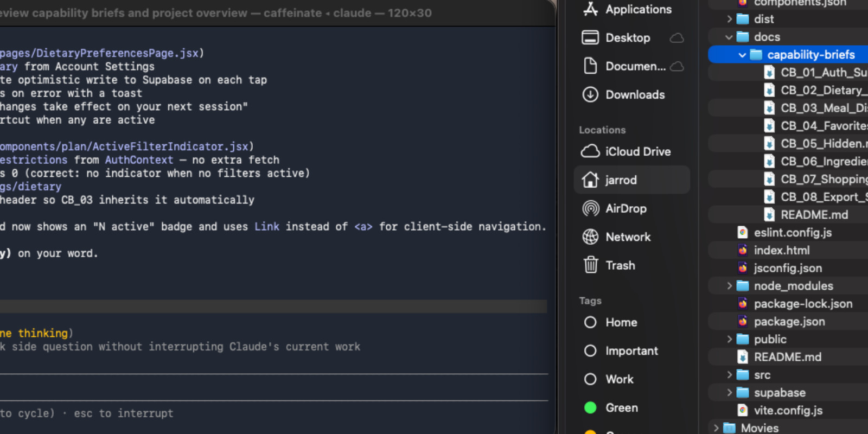868x434 pixels.
Task: Click the terminal prompt input line
Action: point(273,387)
